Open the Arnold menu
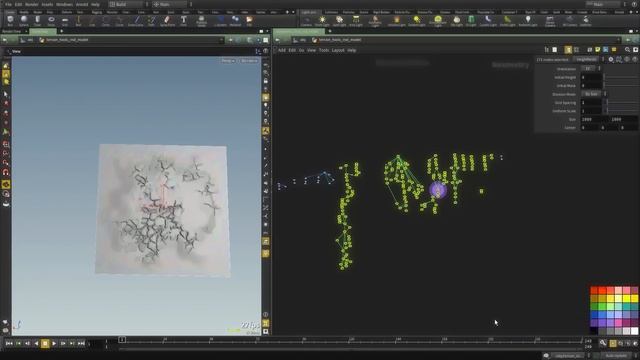This screenshot has width=640, height=360. click(82, 4)
